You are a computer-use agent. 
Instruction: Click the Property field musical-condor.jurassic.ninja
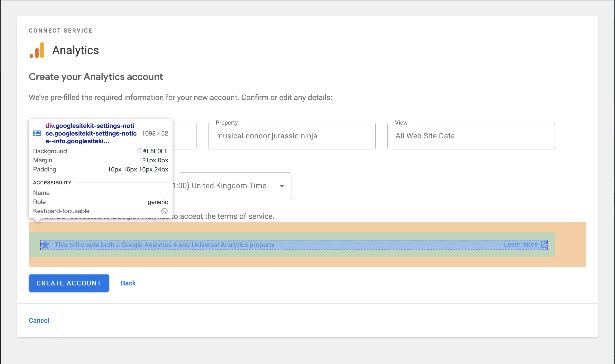pos(292,136)
